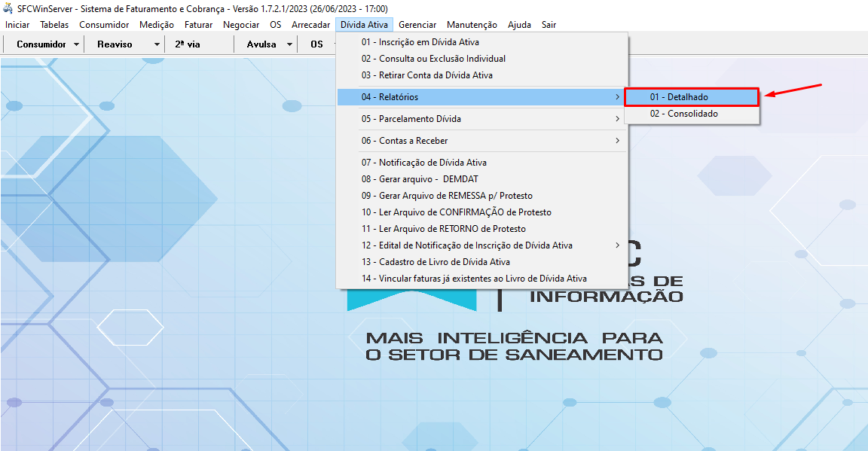Image resolution: width=868 pixels, height=451 pixels.
Task: Click the SFCWinServer app icon in title bar
Action: [9, 7]
